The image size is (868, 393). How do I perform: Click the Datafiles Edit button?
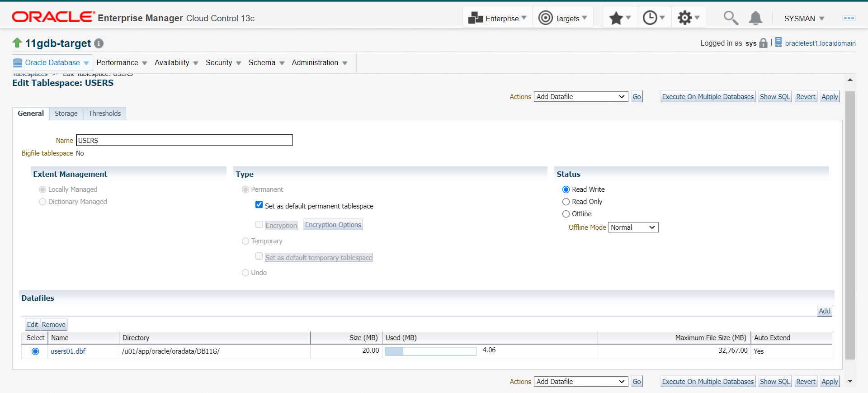33,325
